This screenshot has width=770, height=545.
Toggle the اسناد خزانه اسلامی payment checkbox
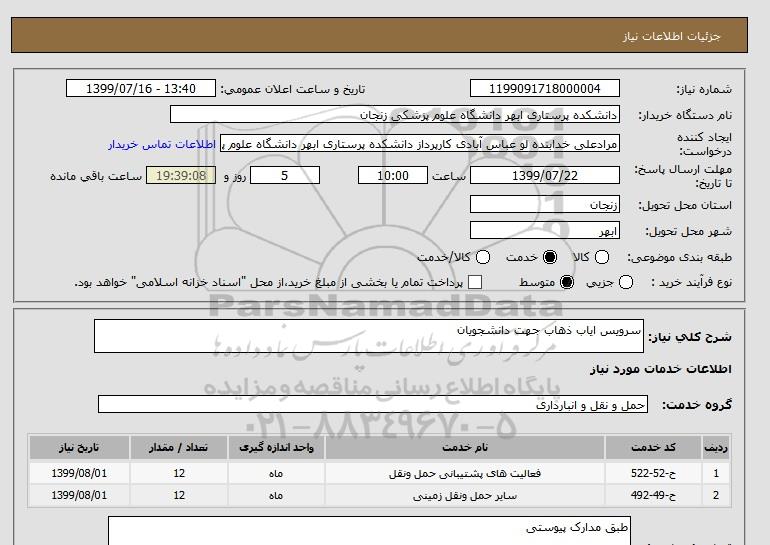click(x=475, y=282)
